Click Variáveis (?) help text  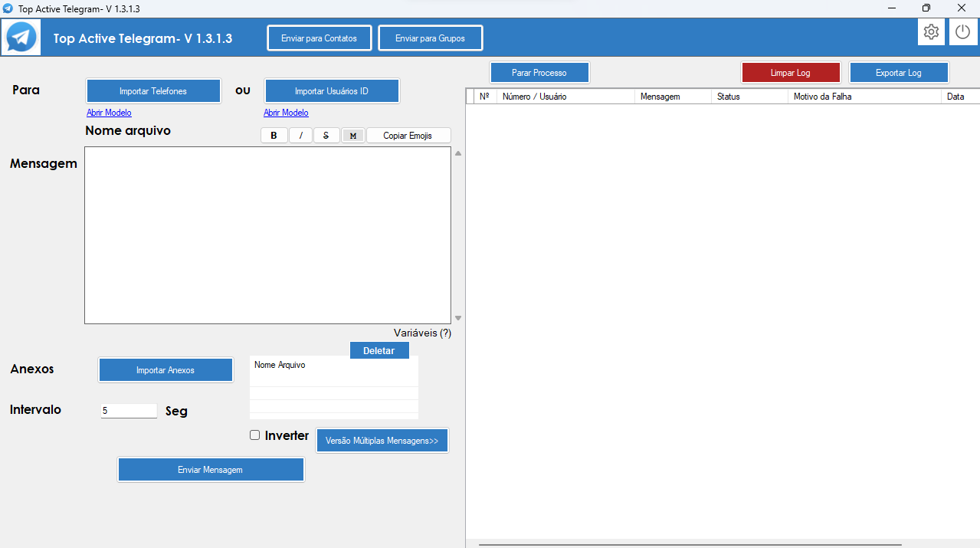click(422, 333)
